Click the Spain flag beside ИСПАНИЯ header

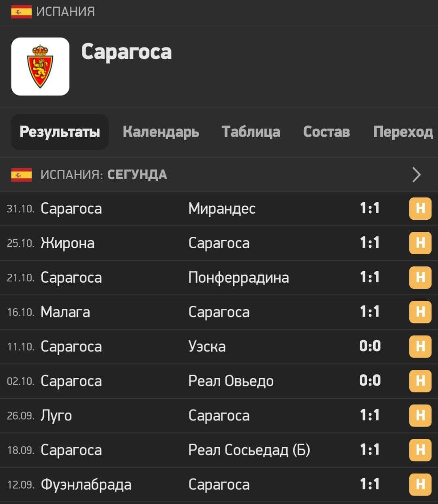click(21, 12)
